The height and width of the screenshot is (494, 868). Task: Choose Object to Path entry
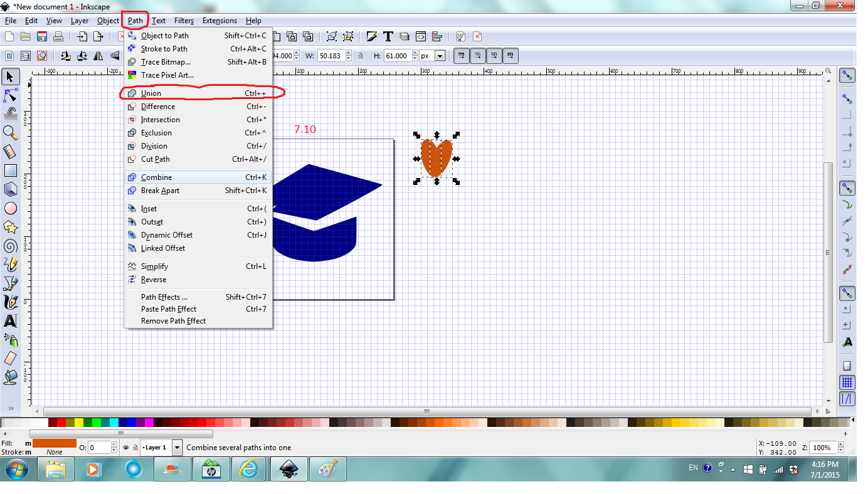point(198,36)
